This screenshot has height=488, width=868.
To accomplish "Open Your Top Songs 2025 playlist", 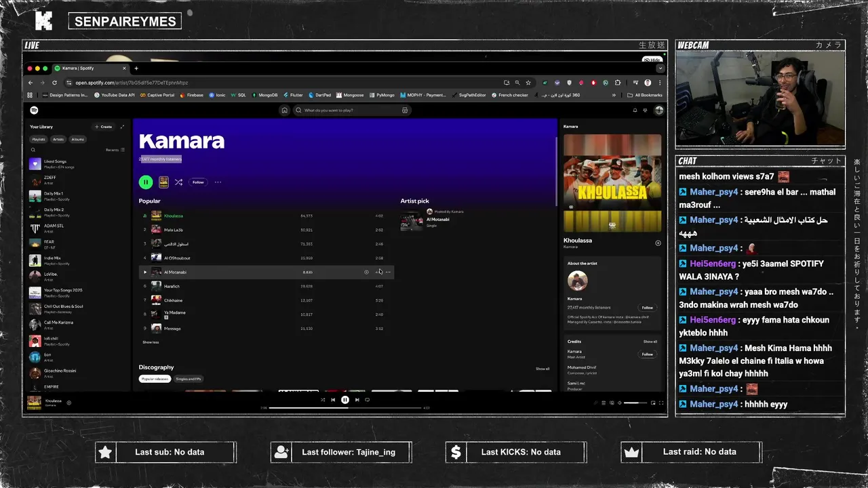I will (78, 293).
